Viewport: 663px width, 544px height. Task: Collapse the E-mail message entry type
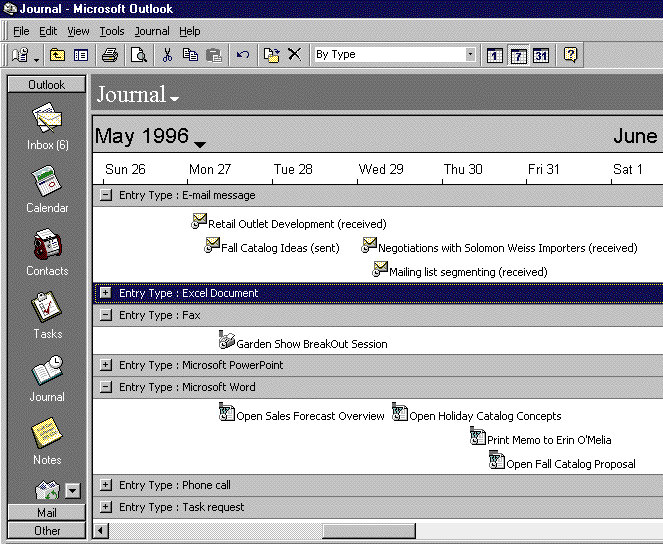tap(106, 195)
